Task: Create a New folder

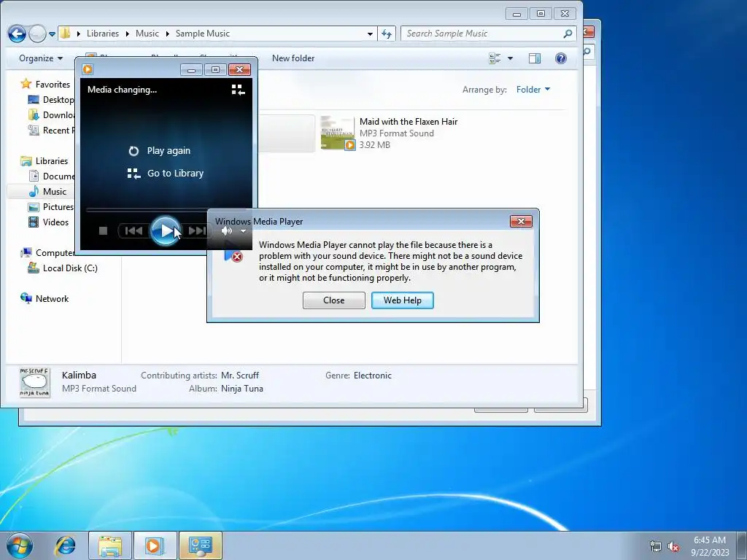Action: 293,58
